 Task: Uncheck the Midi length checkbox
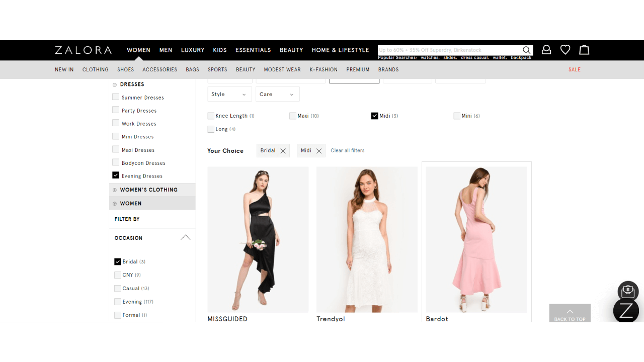coord(375,116)
